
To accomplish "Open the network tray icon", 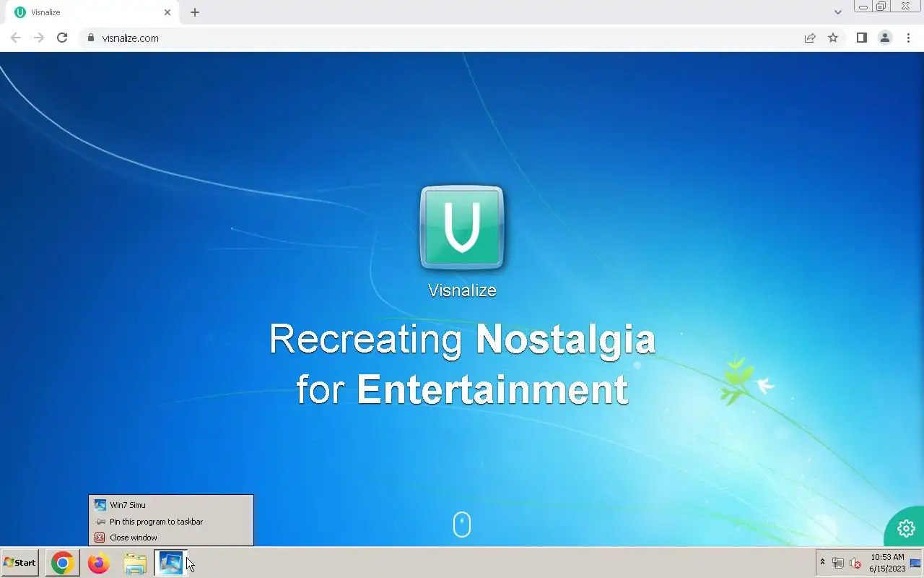I will 838,563.
